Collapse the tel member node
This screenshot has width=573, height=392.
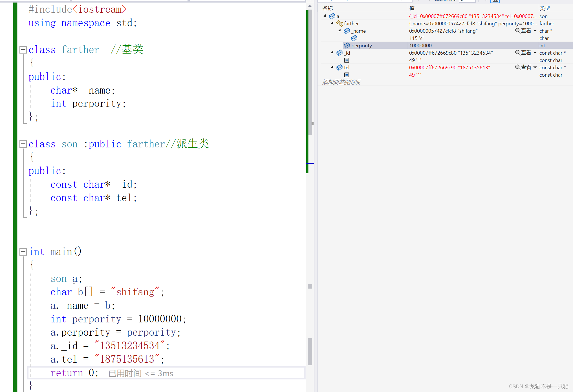pos(332,67)
